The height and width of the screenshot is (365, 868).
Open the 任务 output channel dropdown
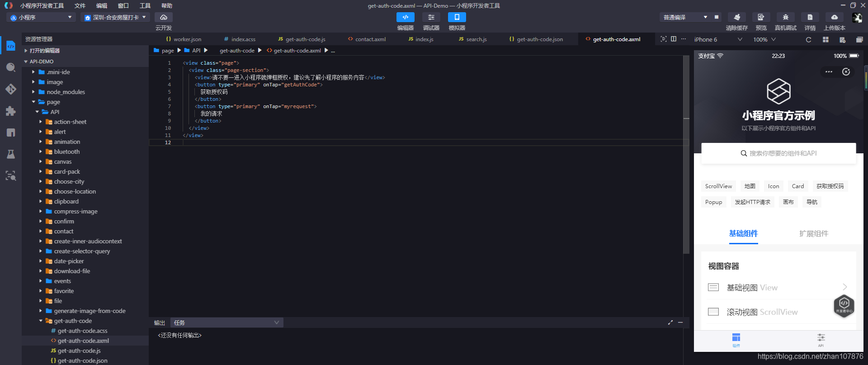pos(227,322)
